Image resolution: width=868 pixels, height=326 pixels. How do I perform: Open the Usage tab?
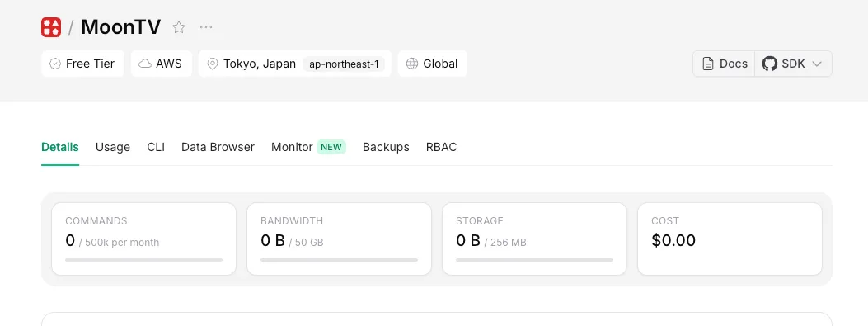(113, 147)
